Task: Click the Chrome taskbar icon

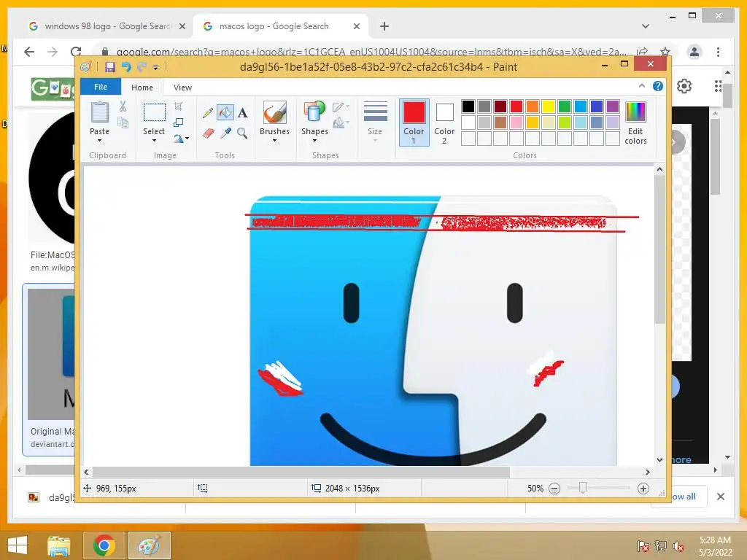Action: coord(104,545)
